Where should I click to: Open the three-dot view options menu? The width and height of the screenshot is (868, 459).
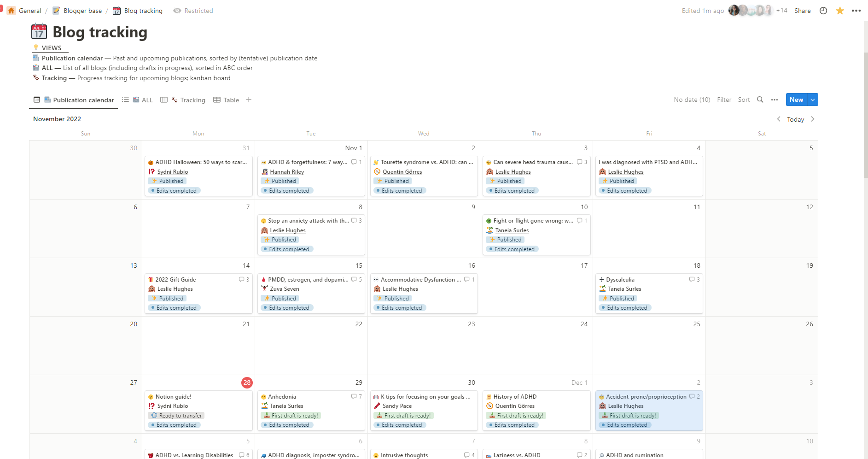tap(775, 100)
